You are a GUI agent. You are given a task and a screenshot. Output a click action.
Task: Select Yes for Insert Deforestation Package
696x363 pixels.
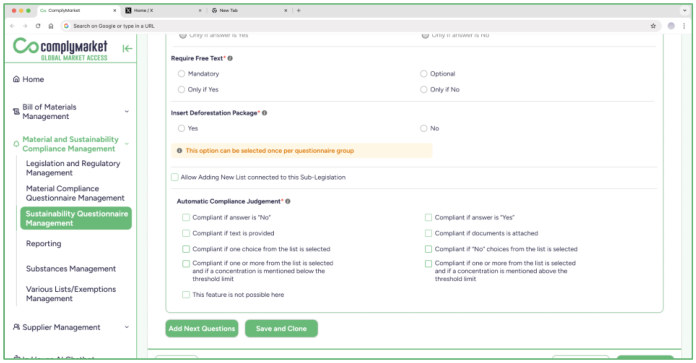[181, 128]
